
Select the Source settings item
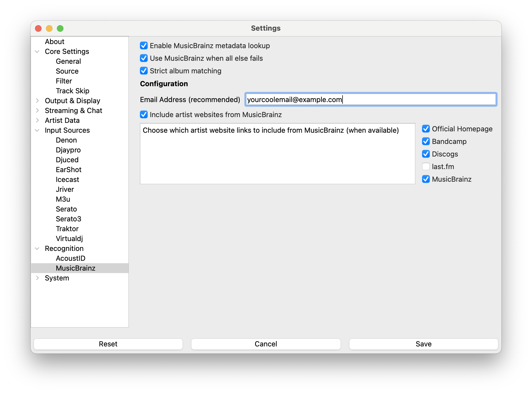(67, 71)
